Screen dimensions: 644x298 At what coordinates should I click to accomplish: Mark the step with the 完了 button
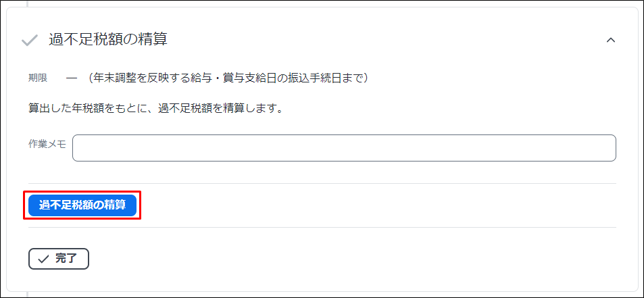pyautogui.click(x=59, y=259)
